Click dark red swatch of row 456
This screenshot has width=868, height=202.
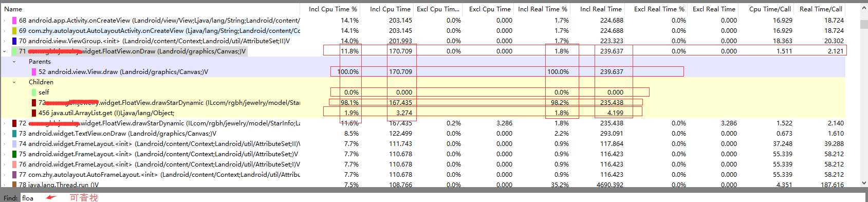[x=33, y=113]
